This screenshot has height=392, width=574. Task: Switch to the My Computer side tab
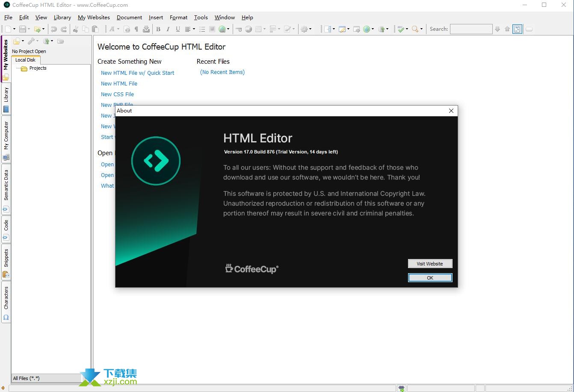click(6, 139)
